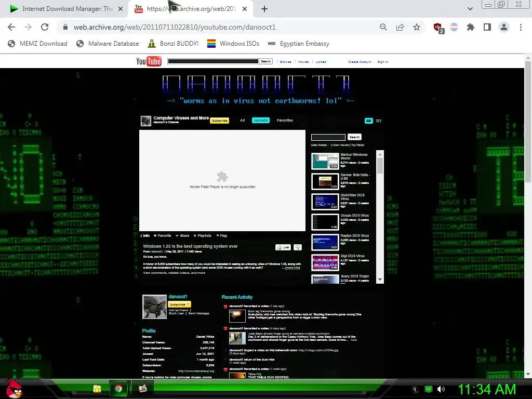Open the Ooops DOS Virus thumbnail
The height and width of the screenshot is (399, 532).
(325, 222)
